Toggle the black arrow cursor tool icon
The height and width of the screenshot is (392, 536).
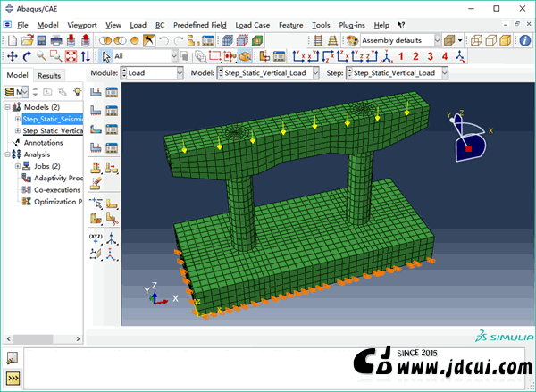pos(149,41)
